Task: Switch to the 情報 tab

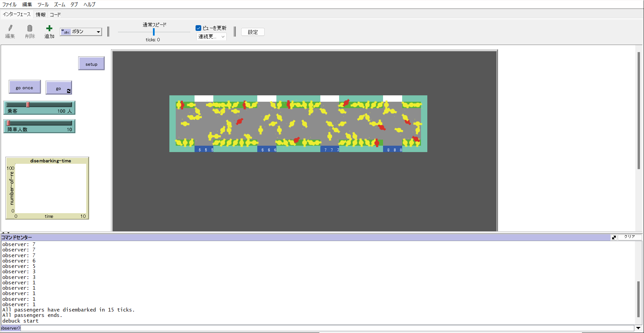Action: [41, 14]
